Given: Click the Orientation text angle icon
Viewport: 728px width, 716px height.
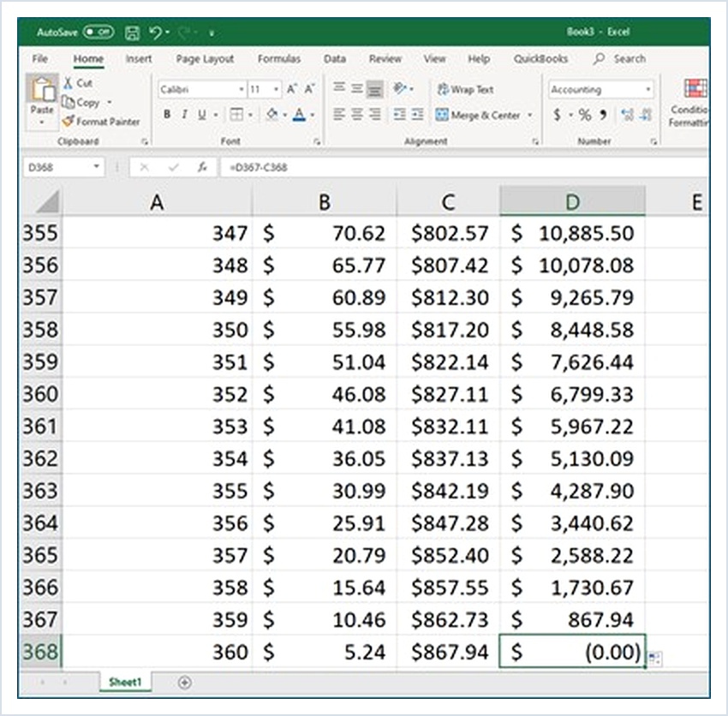Looking at the screenshot, I should point(400,88).
